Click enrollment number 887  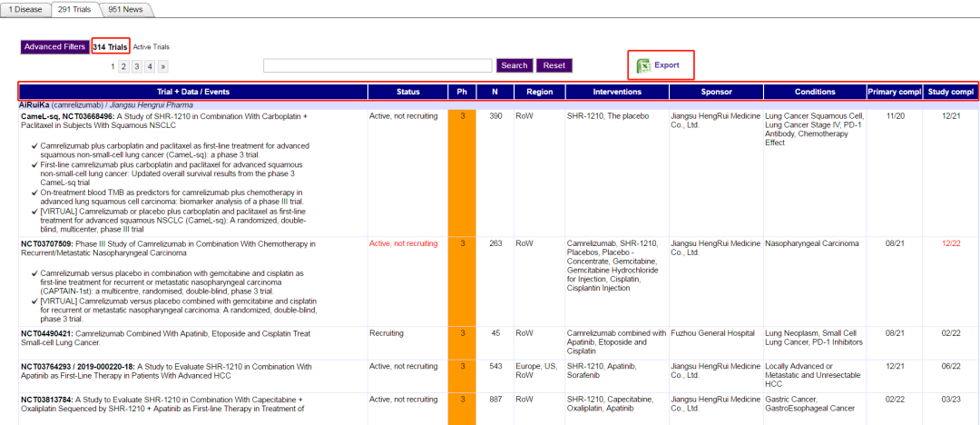click(495, 400)
